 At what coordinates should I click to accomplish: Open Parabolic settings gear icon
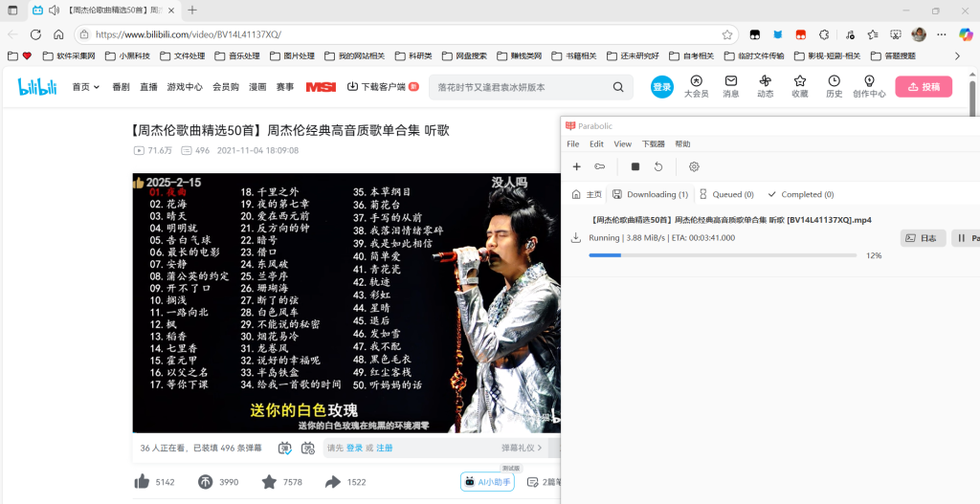click(694, 166)
